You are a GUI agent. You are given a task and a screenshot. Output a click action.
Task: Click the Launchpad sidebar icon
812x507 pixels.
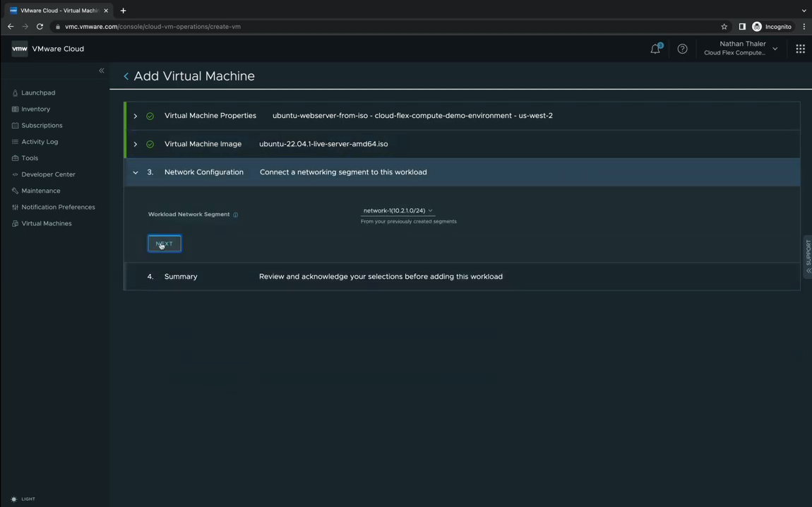coord(15,93)
